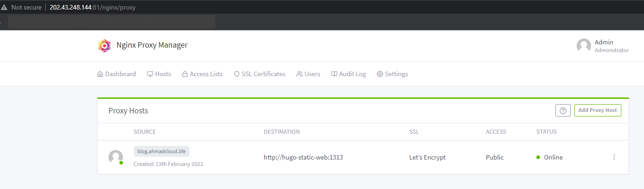Click the proxy host owner avatar
Screen dimensions: 644x189
pyautogui.click(x=116, y=157)
